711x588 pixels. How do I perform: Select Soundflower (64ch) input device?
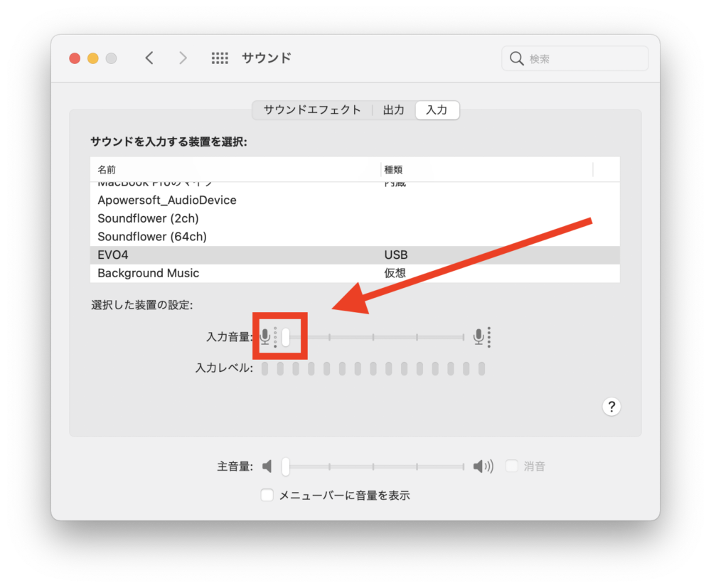355,237
